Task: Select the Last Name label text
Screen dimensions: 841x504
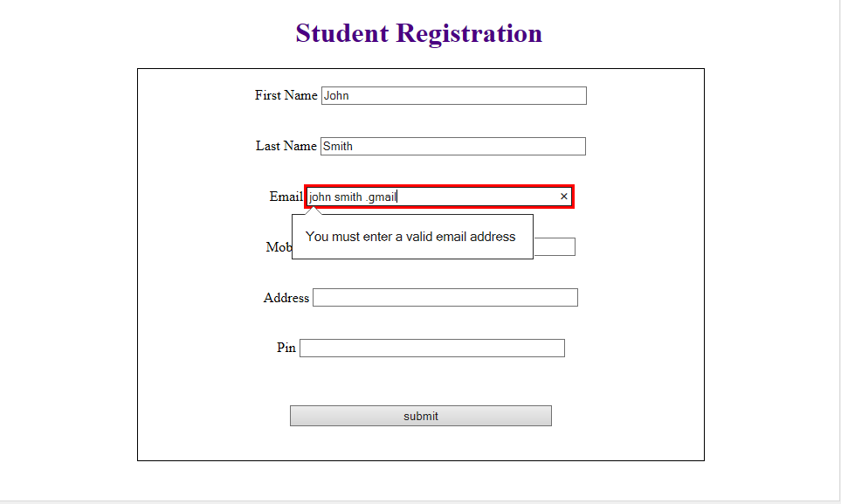Action: click(286, 146)
